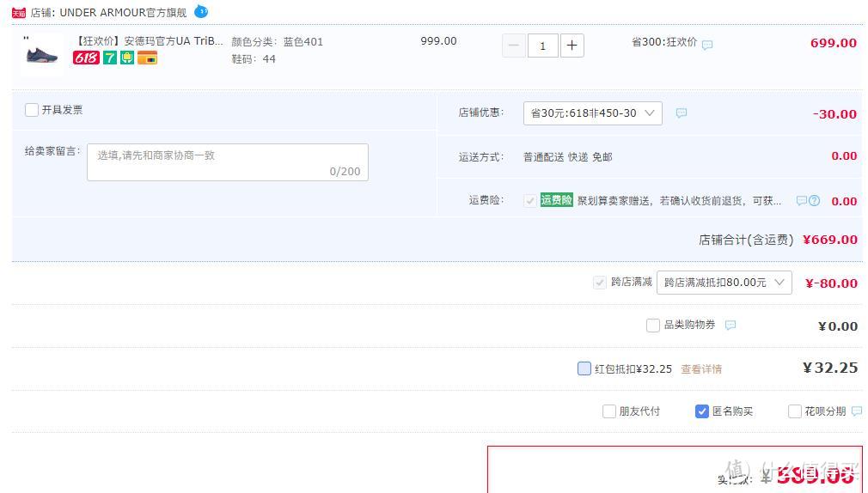
Task: Open comment bubble icon in 运费险 row
Action: [801, 200]
